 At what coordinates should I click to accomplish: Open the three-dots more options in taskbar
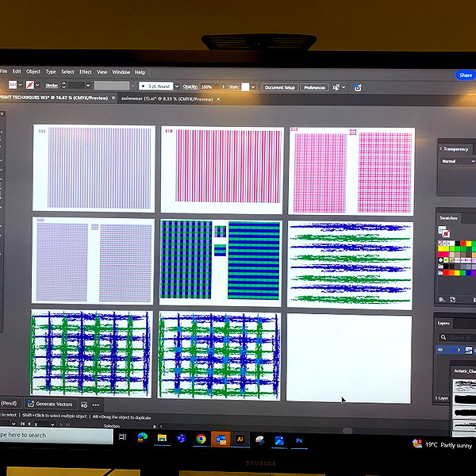coord(96,405)
